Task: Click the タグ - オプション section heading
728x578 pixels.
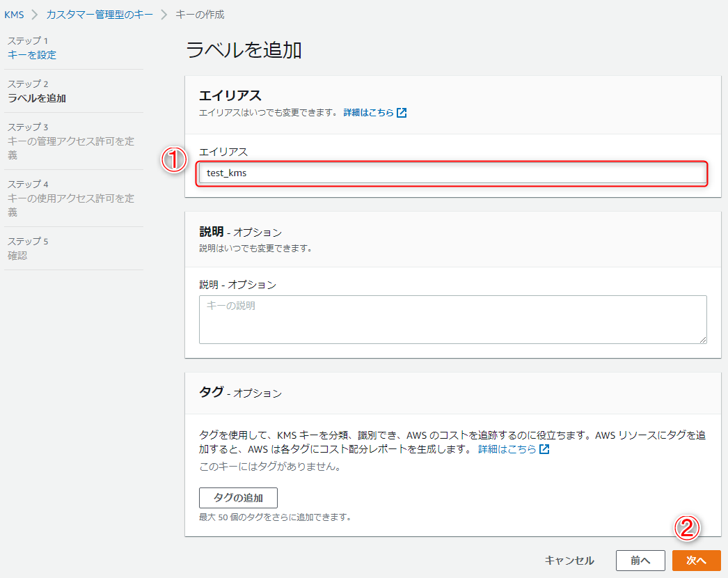Action: click(241, 393)
